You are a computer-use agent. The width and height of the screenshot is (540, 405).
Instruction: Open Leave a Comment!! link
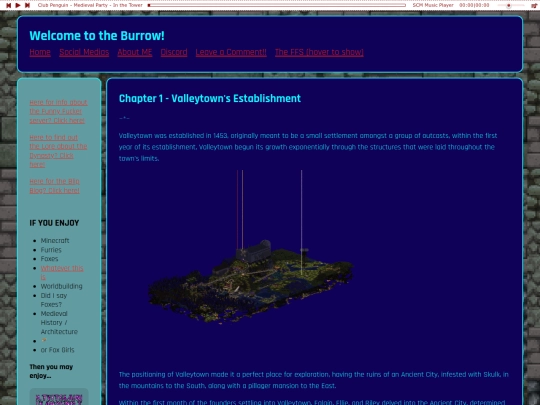[231, 52]
